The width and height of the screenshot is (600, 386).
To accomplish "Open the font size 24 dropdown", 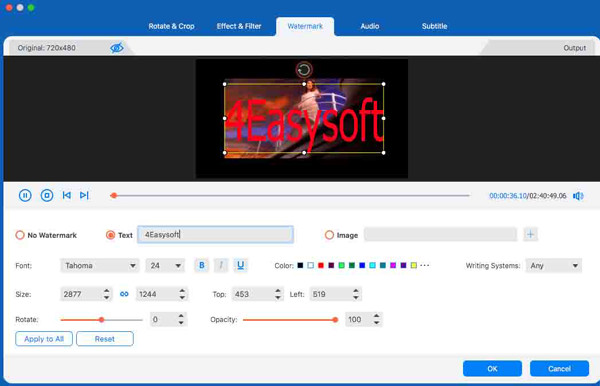I will click(165, 265).
